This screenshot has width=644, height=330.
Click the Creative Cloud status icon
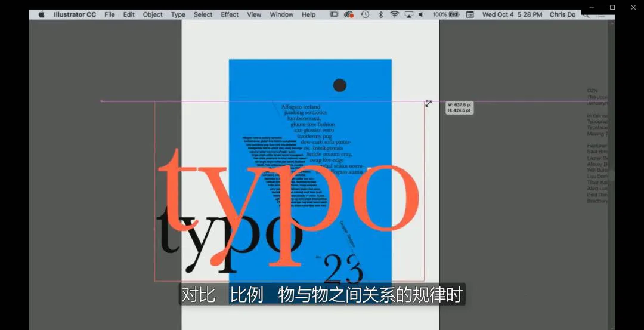tap(349, 14)
